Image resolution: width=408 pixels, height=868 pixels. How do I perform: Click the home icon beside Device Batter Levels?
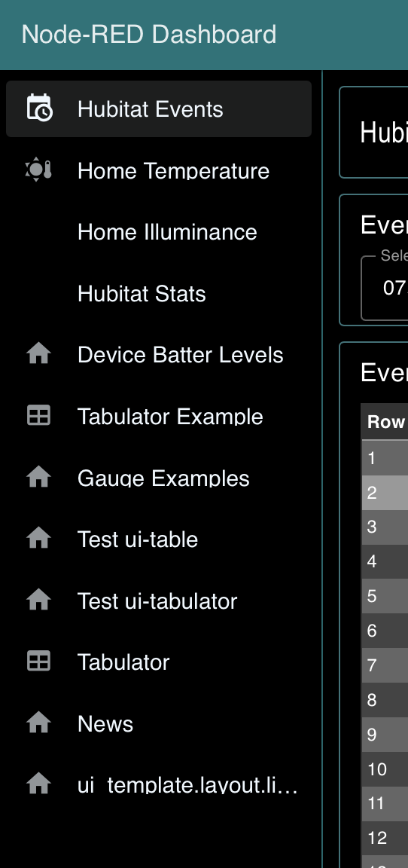38,353
